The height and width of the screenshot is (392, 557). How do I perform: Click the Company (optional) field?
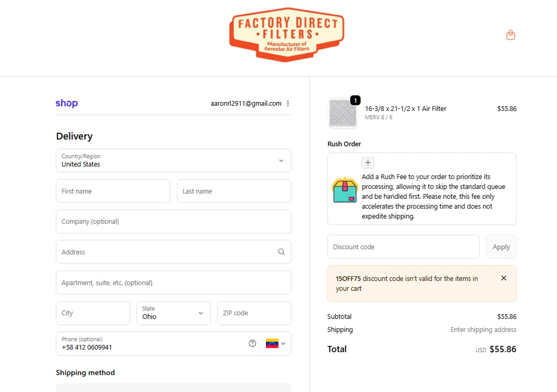click(x=173, y=222)
